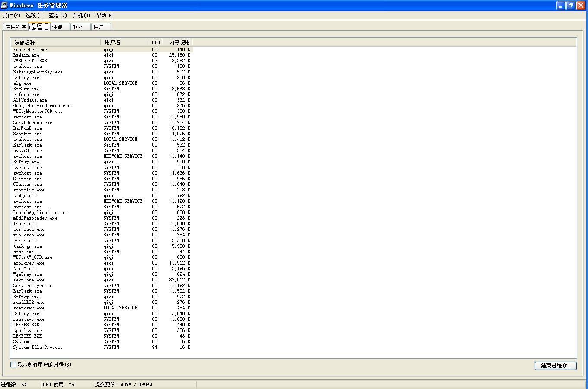Sort by the 内存使用 column header
The image size is (588, 389).
[x=177, y=42]
